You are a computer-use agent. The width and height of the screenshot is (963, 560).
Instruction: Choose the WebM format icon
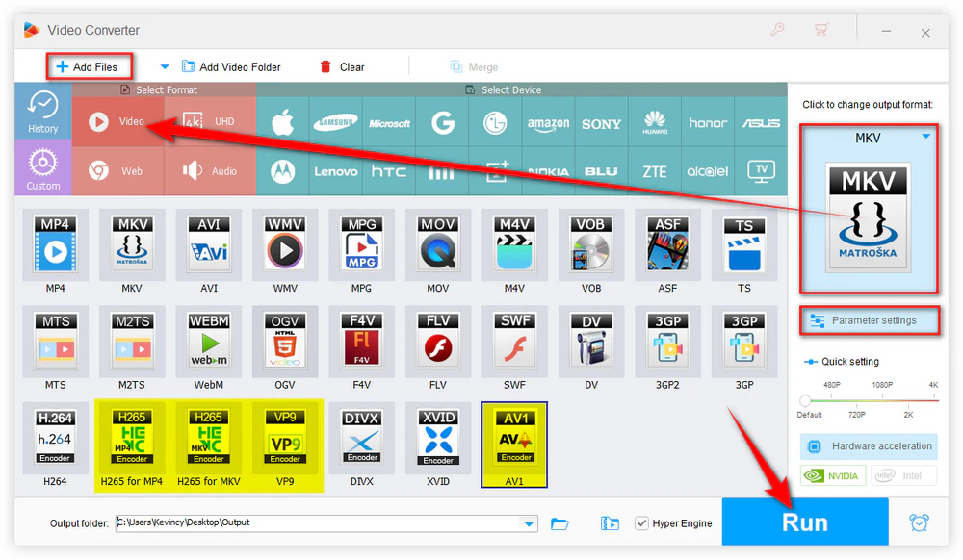coord(209,342)
